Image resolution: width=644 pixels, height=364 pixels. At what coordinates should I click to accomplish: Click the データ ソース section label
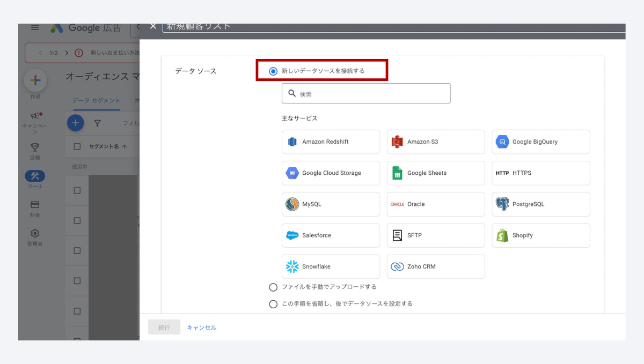click(196, 71)
